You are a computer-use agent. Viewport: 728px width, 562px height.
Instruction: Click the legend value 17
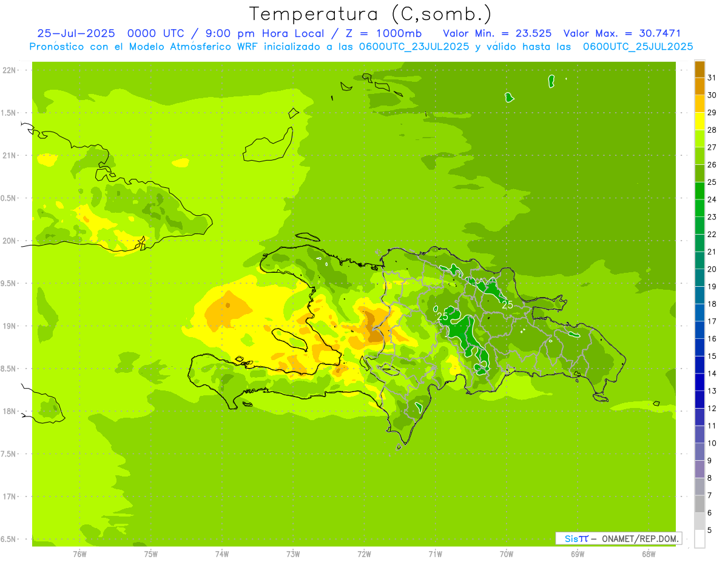[x=712, y=321]
